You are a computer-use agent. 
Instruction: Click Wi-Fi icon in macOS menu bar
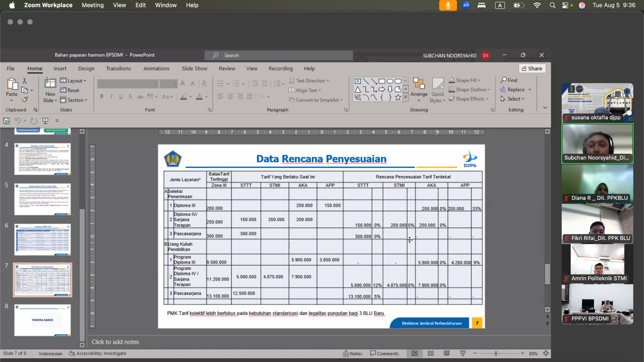537,5
